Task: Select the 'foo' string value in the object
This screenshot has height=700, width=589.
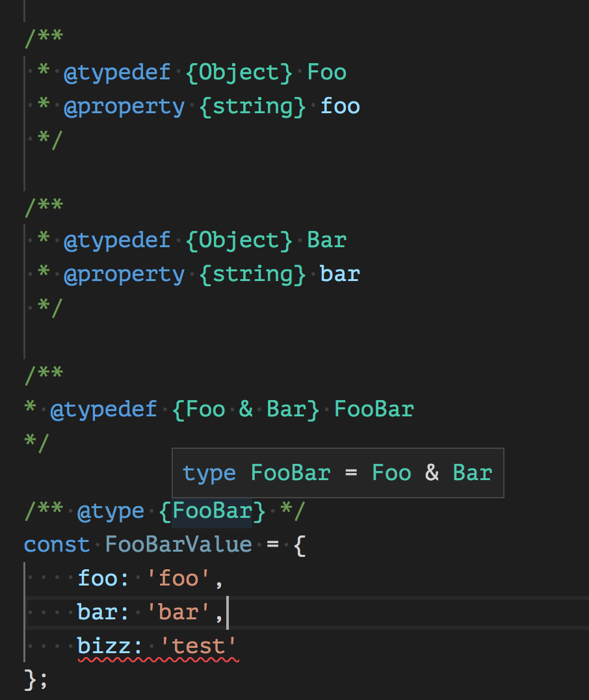Action: pos(183,578)
